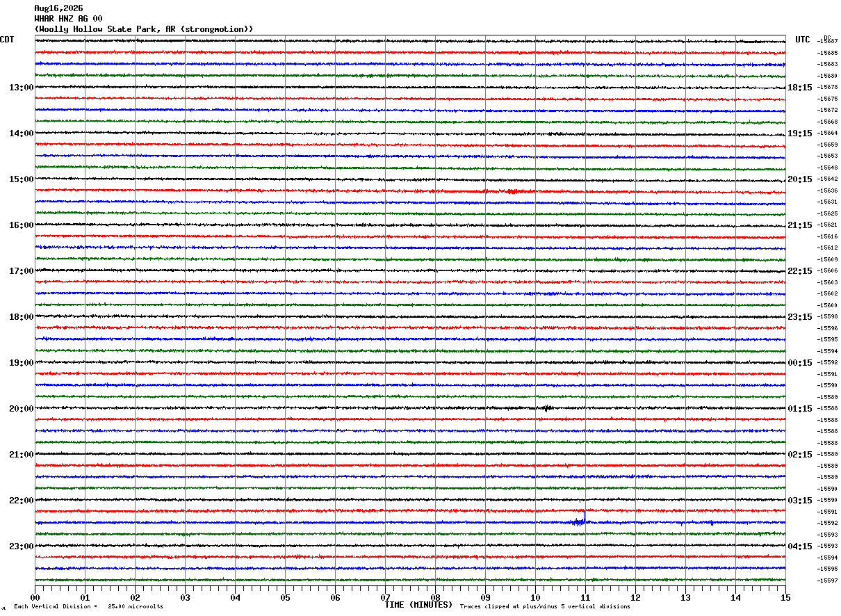Click the 03:15 UTC time label
The image size is (841, 616).
[799, 501]
